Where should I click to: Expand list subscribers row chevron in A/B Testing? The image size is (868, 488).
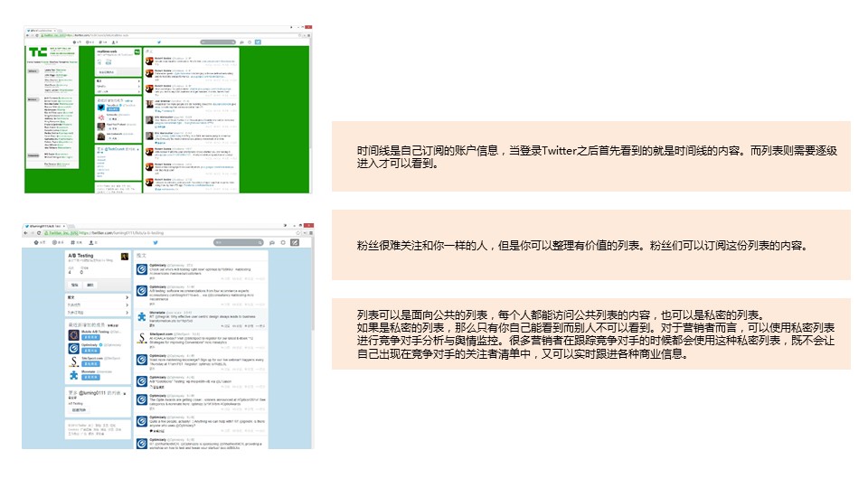pos(127,313)
